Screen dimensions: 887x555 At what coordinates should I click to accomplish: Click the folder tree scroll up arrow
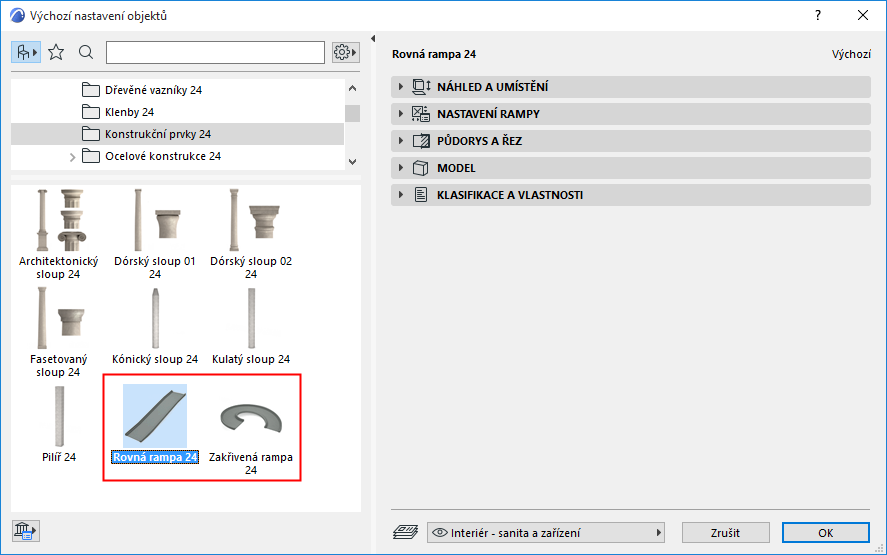(352, 88)
